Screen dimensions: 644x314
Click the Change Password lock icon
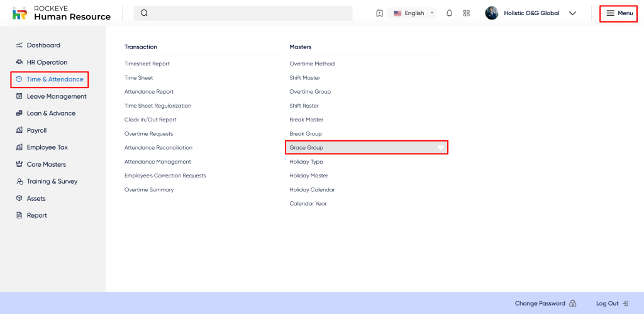572,303
